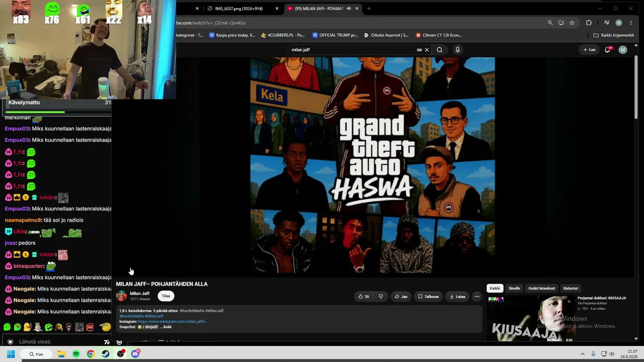
Task: Click the YouTube search magnifier button
Action: [x=439, y=50]
